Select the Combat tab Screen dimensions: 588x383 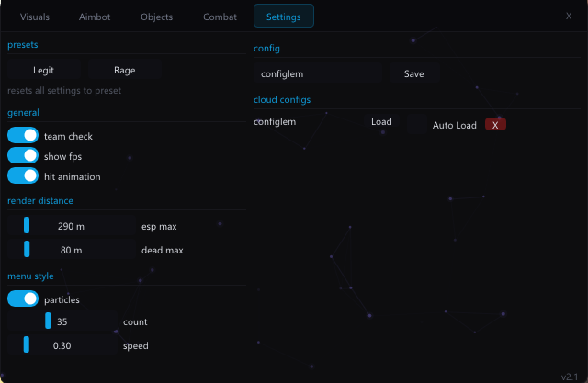pyautogui.click(x=219, y=17)
